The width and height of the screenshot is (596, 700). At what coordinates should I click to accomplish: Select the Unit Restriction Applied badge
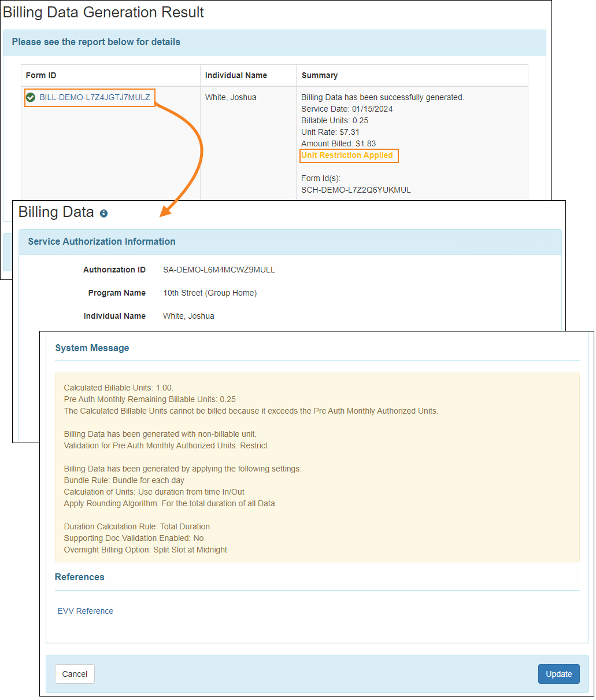pos(349,155)
